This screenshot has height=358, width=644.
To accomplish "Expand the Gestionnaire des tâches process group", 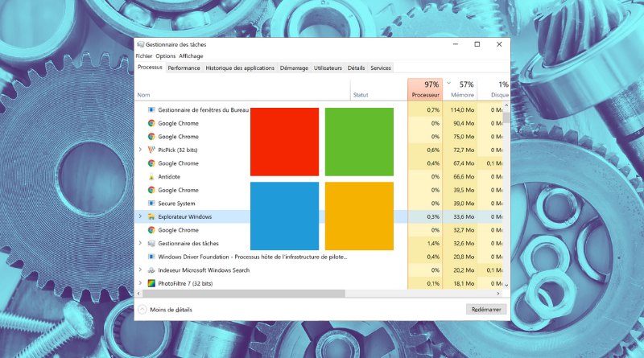I will (140, 243).
